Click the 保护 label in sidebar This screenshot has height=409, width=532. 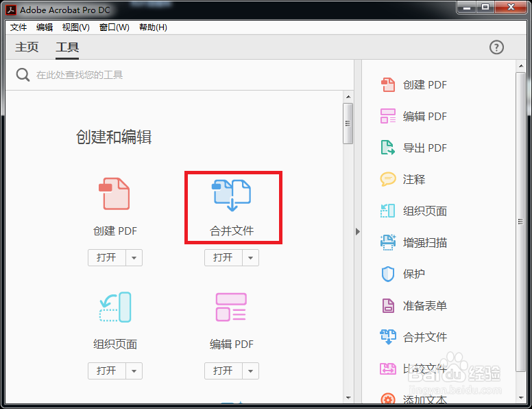pos(414,274)
